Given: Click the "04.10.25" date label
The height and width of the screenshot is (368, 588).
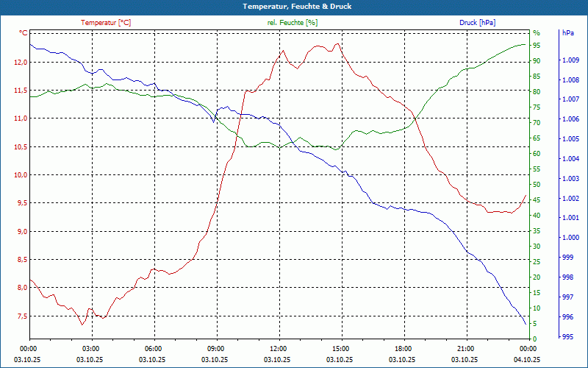Looking at the screenshot, I should (x=527, y=360).
